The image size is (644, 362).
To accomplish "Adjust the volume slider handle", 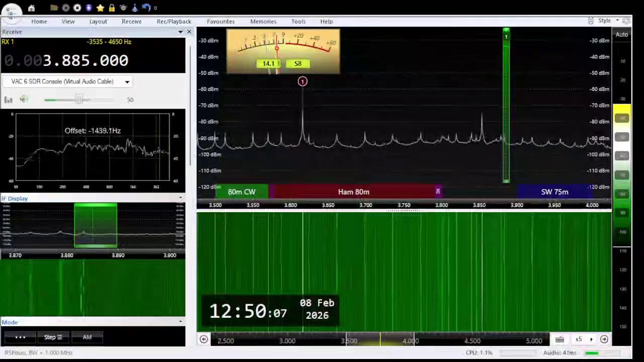I will click(79, 100).
